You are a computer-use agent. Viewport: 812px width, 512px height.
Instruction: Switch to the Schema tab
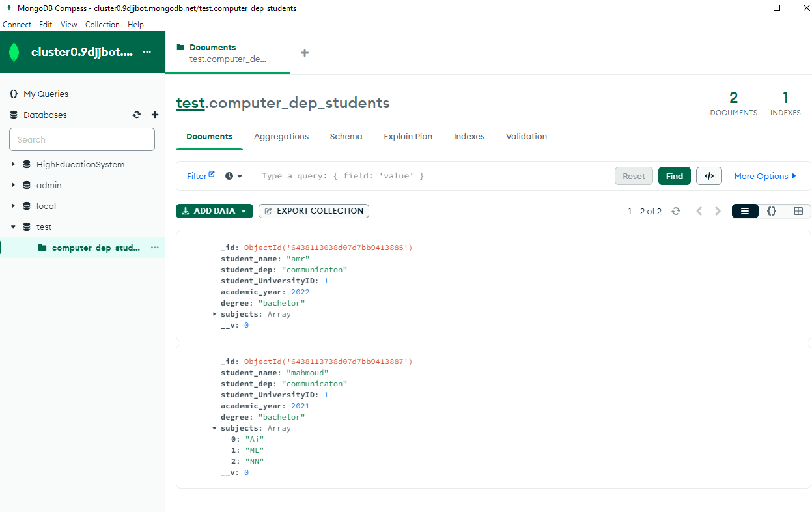click(346, 137)
